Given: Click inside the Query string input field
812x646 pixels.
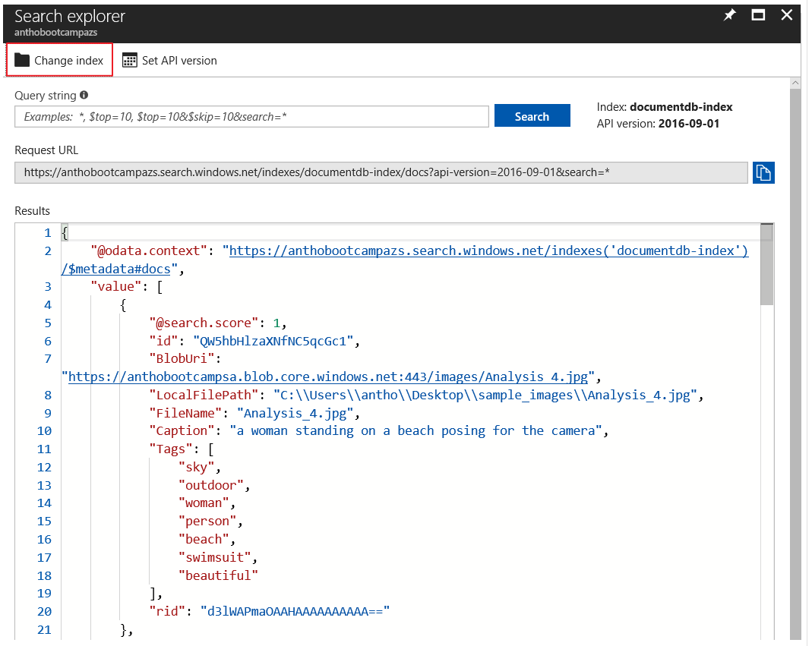Looking at the screenshot, I should pyautogui.click(x=251, y=116).
